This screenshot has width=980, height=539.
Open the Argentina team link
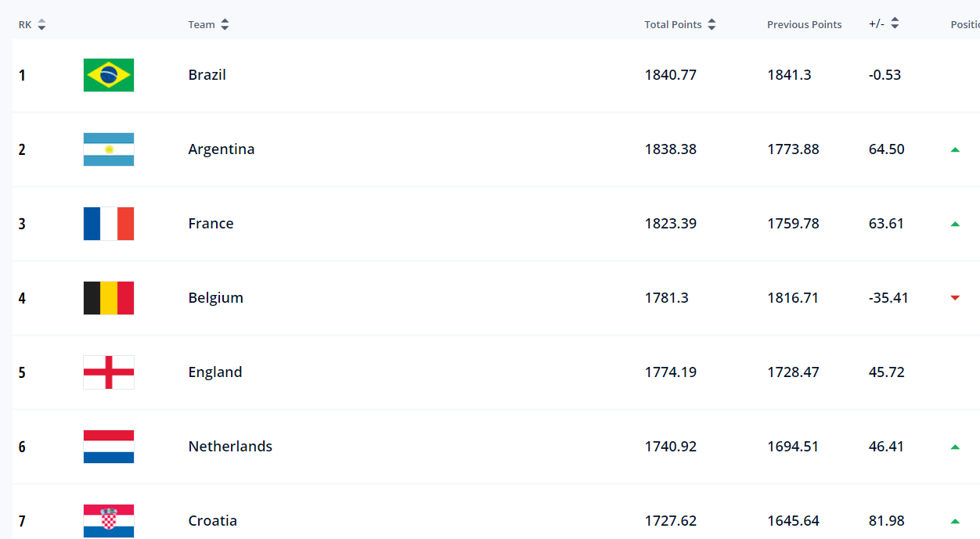click(x=222, y=149)
